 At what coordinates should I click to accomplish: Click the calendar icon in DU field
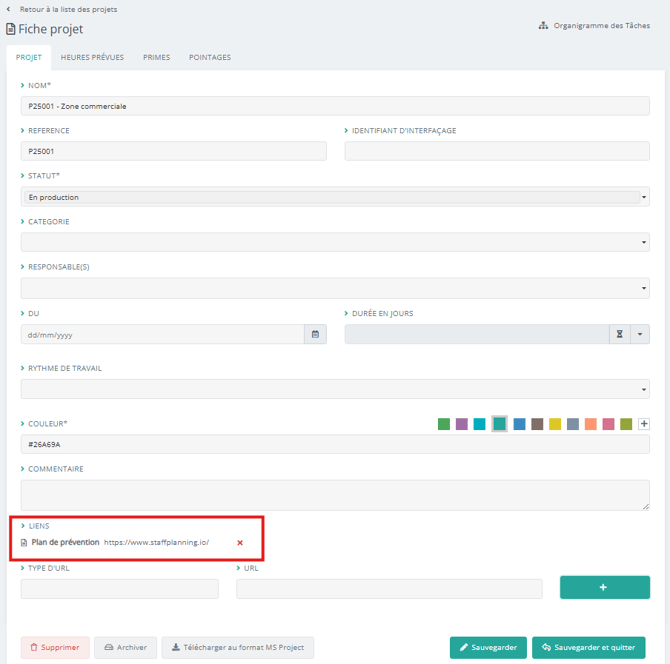[315, 334]
